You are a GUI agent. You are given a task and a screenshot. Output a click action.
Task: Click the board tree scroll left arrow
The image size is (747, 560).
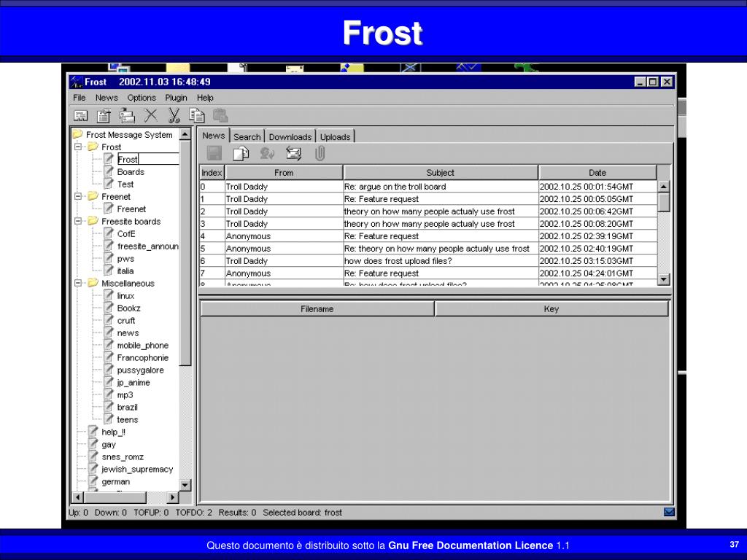tap(77, 497)
